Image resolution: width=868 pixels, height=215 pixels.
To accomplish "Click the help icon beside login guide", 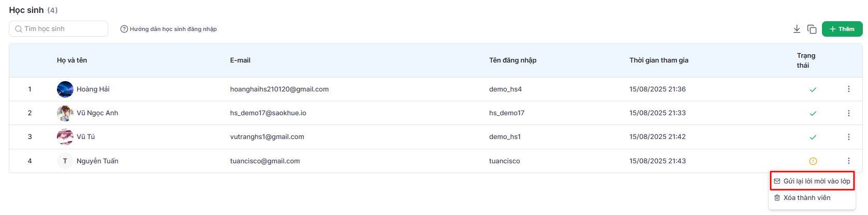I will pyautogui.click(x=124, y=29).
